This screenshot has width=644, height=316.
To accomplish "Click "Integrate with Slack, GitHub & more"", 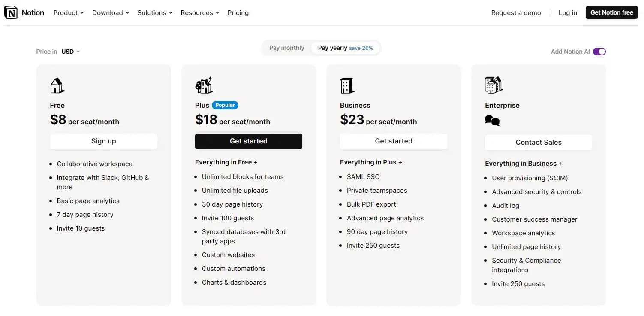I will (103, 182).
